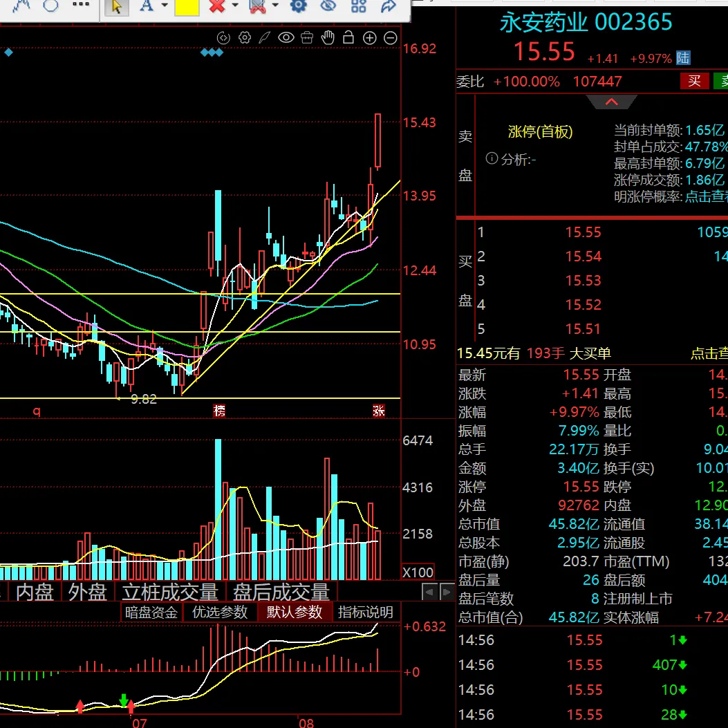Viewport: 728px width, 728px height.
Task: Select 默认参数 parameters button
Action: click(x=295, y=613)
